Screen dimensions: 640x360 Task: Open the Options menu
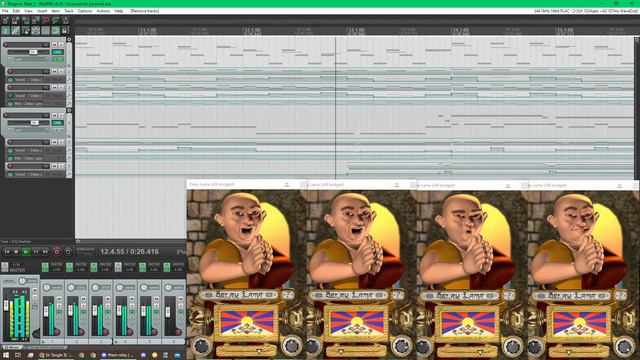(x=84, y=11)
